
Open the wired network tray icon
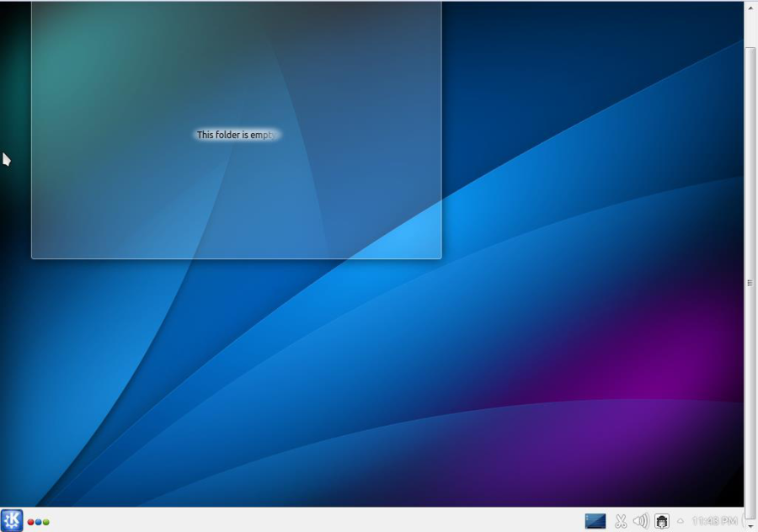pyautogui.click(x=662, y=521)
